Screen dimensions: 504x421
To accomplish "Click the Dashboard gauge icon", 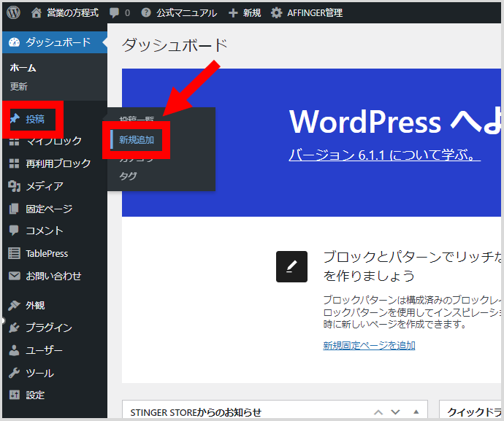I will tap(14, 42).
